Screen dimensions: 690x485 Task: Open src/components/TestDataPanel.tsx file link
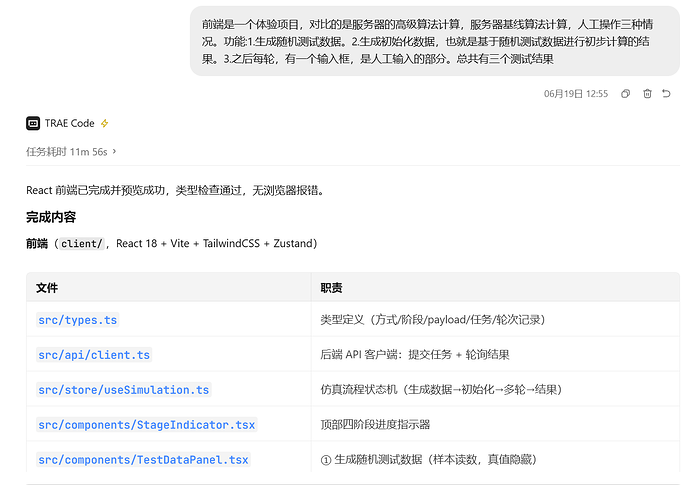tap(143, 459)
